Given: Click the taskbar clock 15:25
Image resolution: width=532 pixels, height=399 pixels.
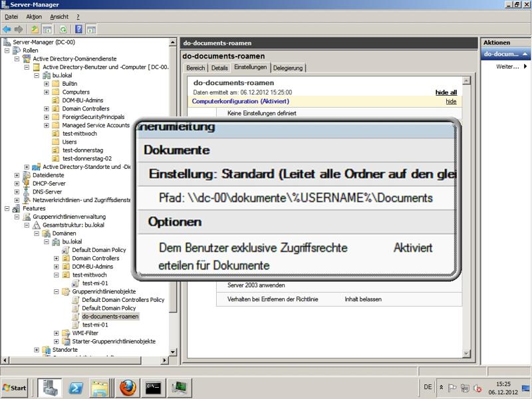Looking at the screenshot, I should click(503, 384).
